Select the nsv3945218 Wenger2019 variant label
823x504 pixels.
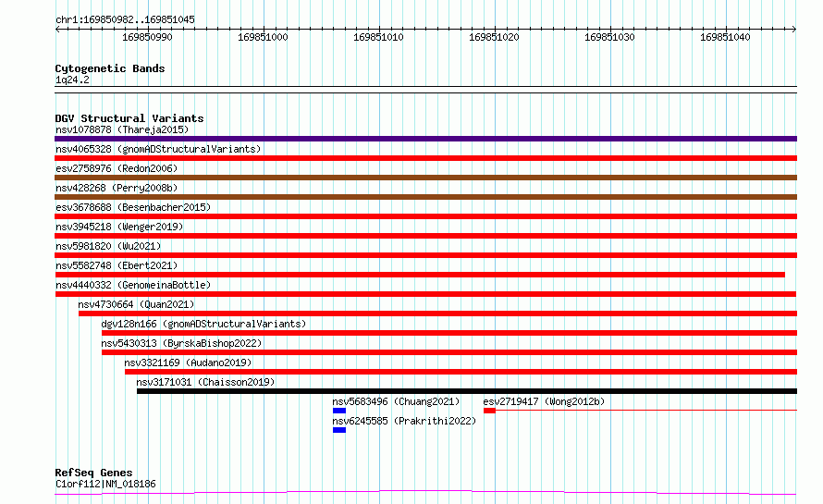point(119,227)
